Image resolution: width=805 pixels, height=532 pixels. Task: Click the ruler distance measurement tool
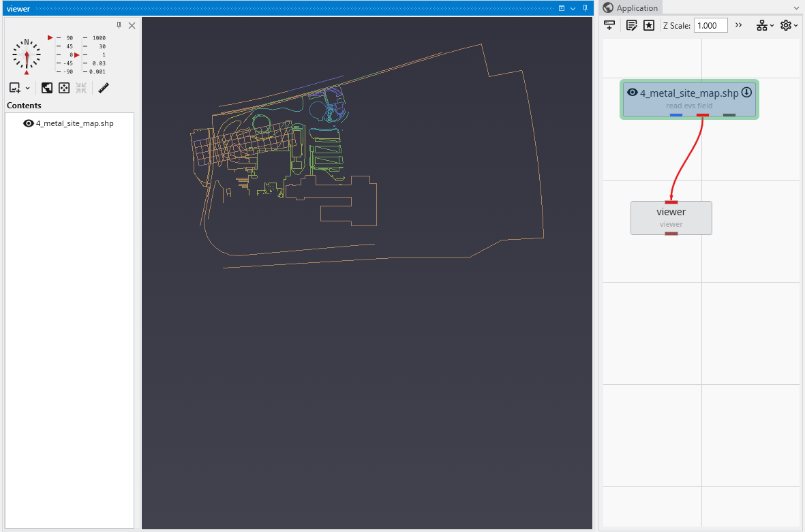coord(104,88)
